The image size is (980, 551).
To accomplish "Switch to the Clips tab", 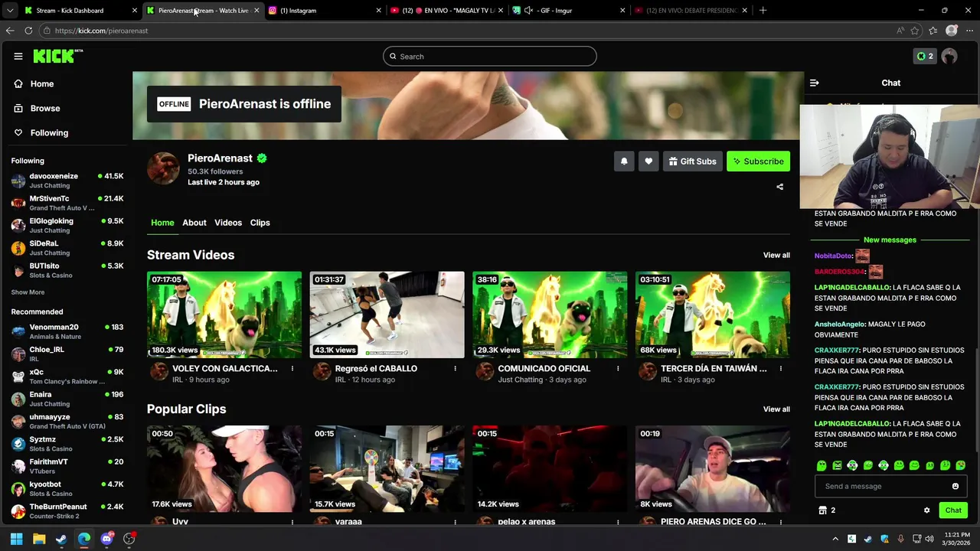I will click(x=260, y=223).
